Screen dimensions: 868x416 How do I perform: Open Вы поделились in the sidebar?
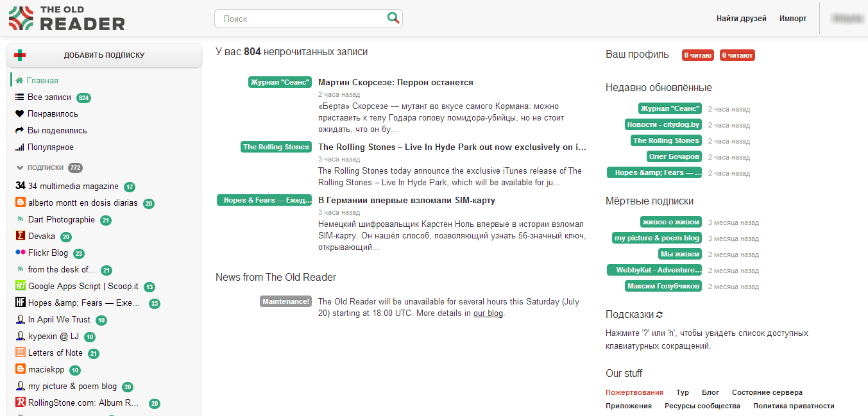[x=57, y=131]
